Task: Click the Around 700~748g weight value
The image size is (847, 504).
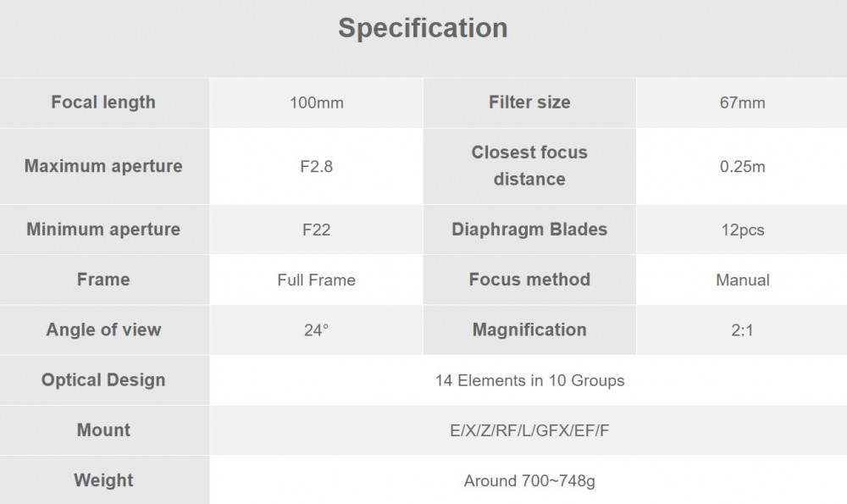Action: pyautogui.click(x=529, y=481)
